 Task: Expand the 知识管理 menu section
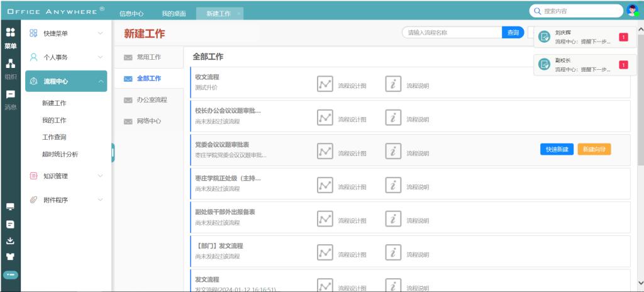[66, 176]
